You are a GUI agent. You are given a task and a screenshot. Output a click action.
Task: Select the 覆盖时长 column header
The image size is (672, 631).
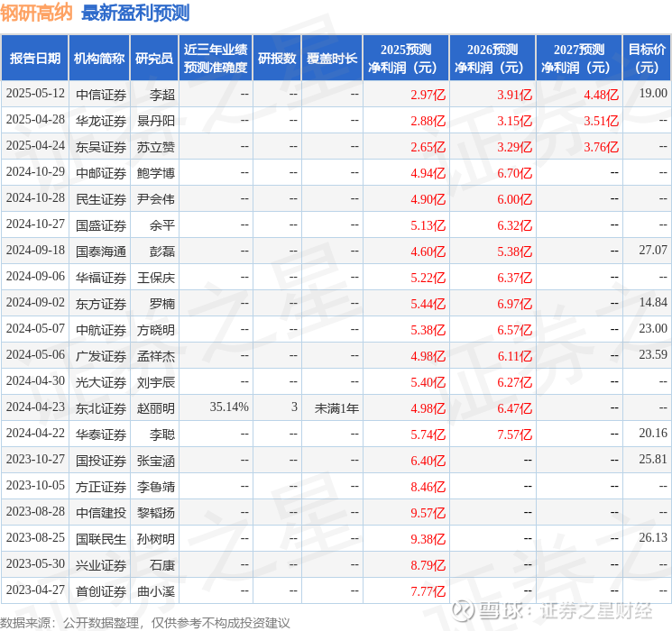332,59
